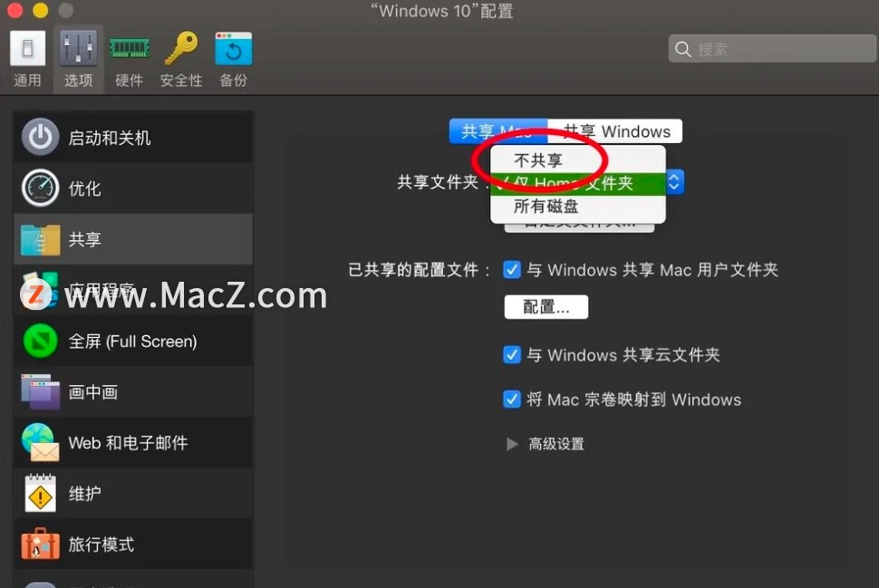879x588 pixels.
Task: Click the shared folder icon for 共享
Action: pos(41,239)
